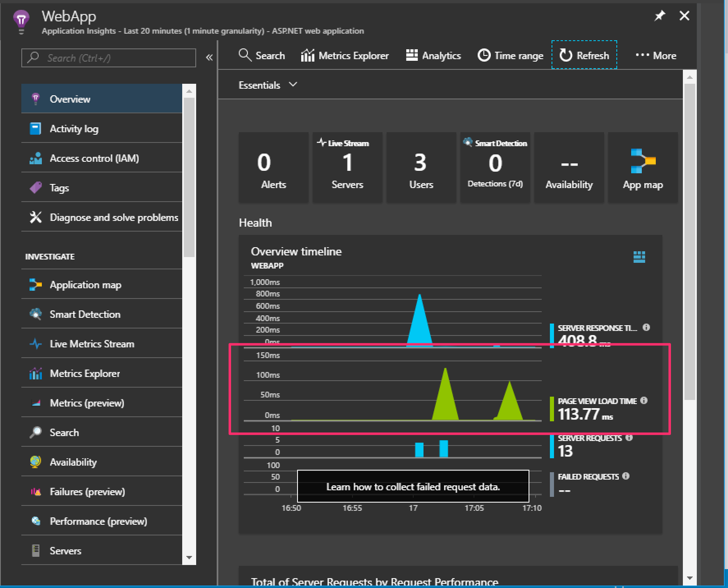The width and height of the screenshot is (728, 588).
Task: Open the More toolbar options
Action: tap(656, 55)
